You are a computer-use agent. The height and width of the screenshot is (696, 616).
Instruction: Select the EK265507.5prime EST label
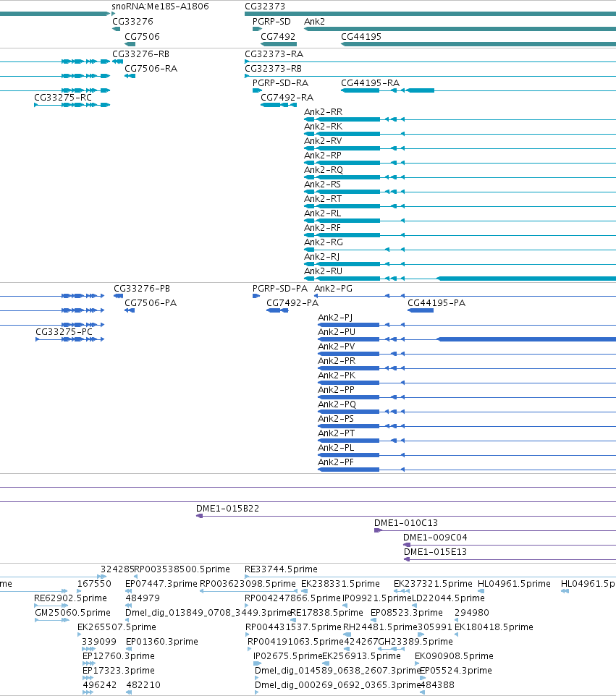(x=117, y=627)
